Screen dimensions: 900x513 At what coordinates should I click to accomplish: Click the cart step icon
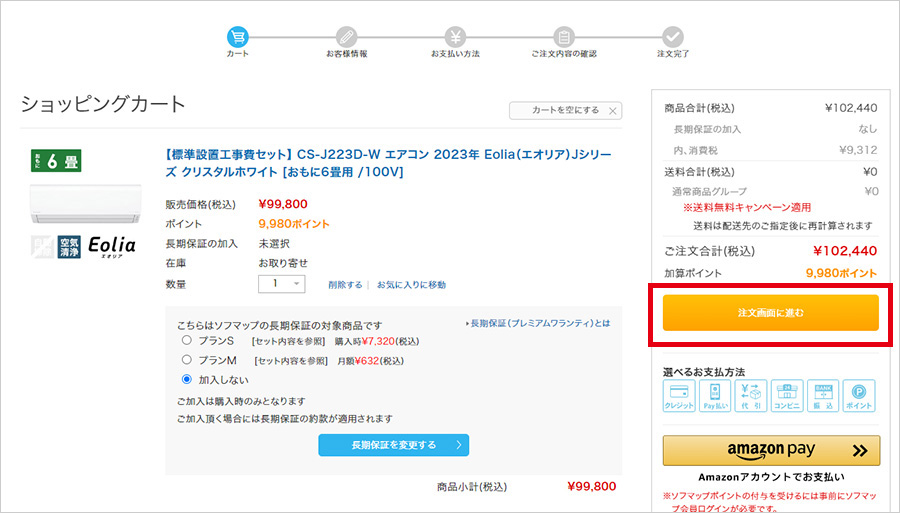pos(238,37)
